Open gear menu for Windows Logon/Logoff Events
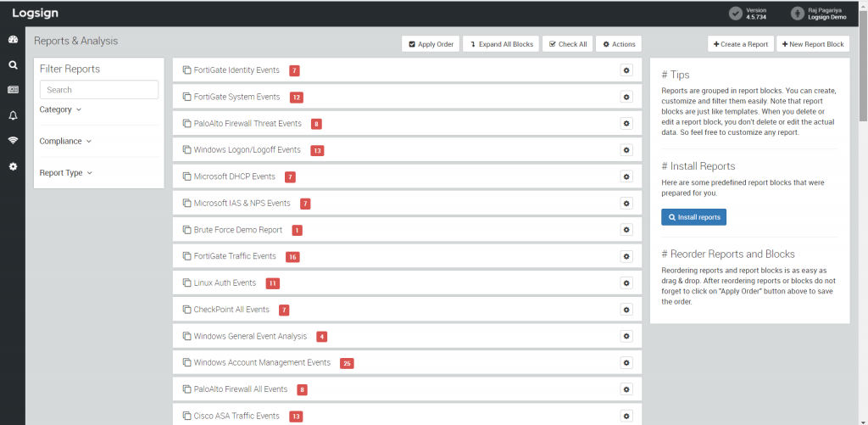 pyautogui.click(x=626, y=150)
